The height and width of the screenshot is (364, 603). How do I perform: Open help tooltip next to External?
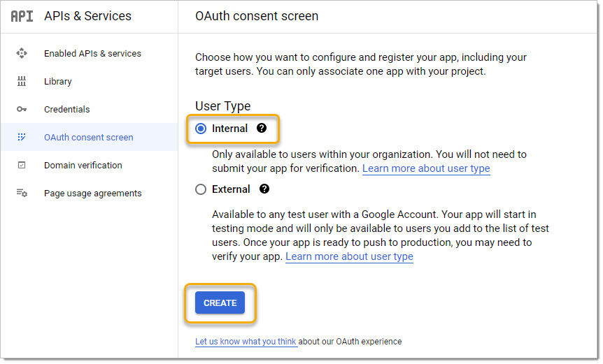[x=264, y=189]
